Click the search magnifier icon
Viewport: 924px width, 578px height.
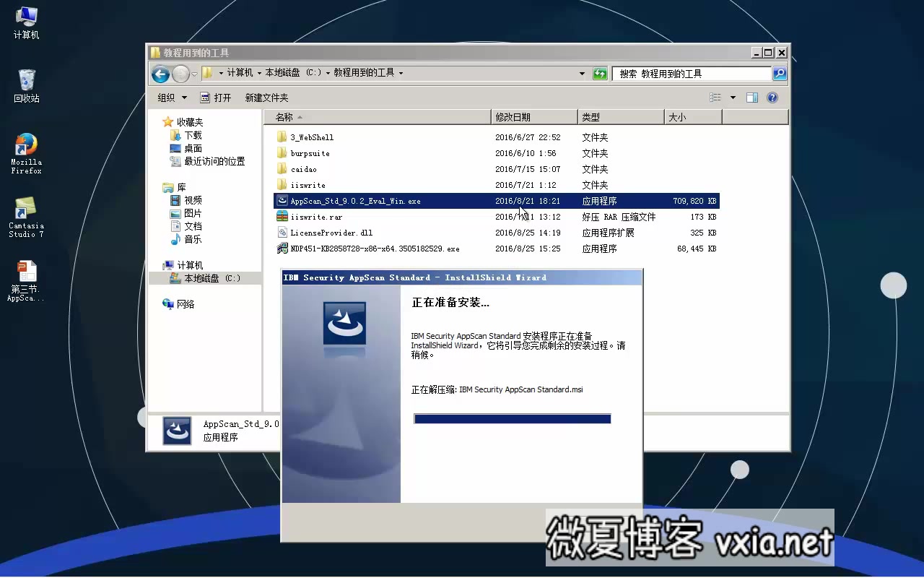780,73
